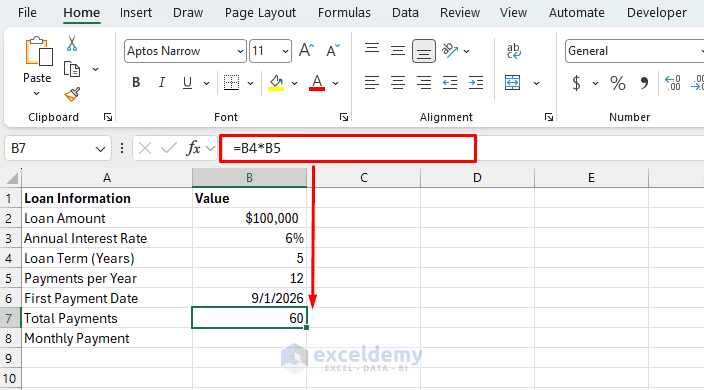The height and width of the screenshot is (390, 704).
Task: Apply Comma Style format
Action: [644, 83]
